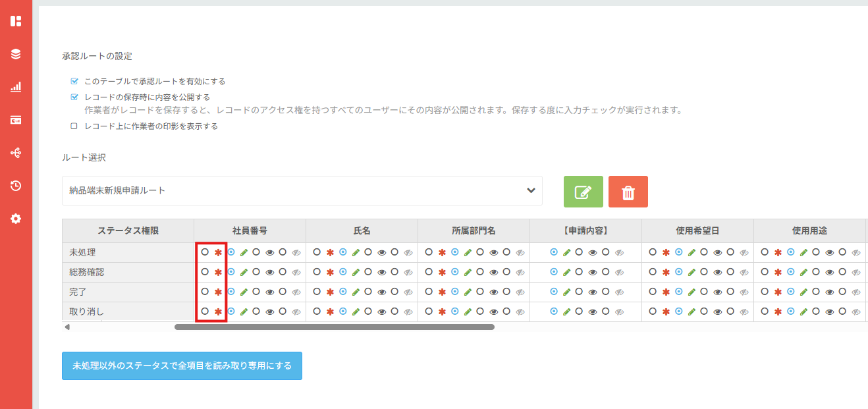Click the green edit route button
Screen dimensions: 868x409
point(583,192)
